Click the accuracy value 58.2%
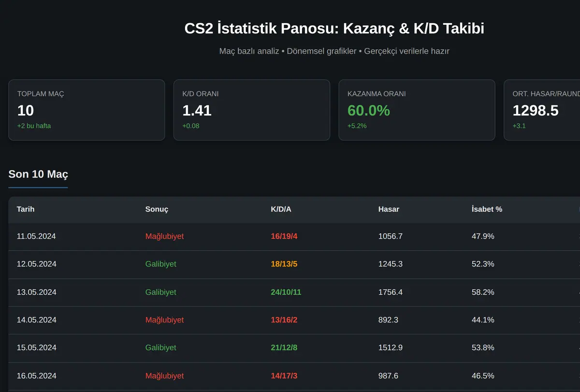The width and height of the screenshot is (580, 392). coord(483,292)
